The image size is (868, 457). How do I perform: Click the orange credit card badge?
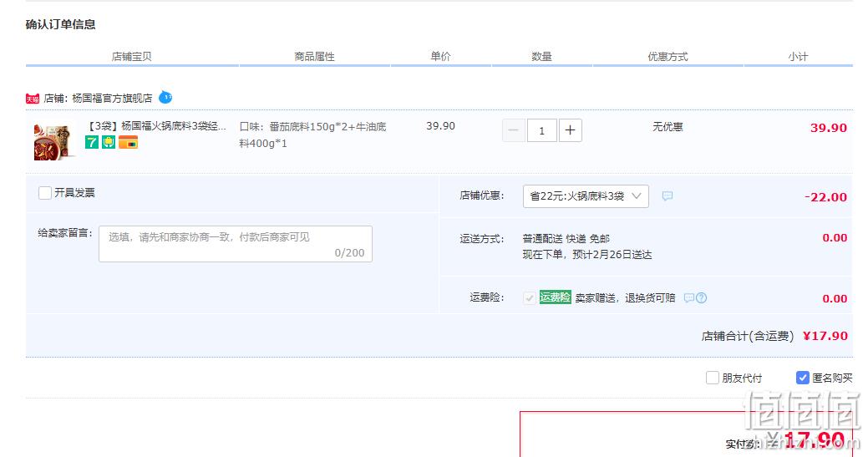point(128,142)
